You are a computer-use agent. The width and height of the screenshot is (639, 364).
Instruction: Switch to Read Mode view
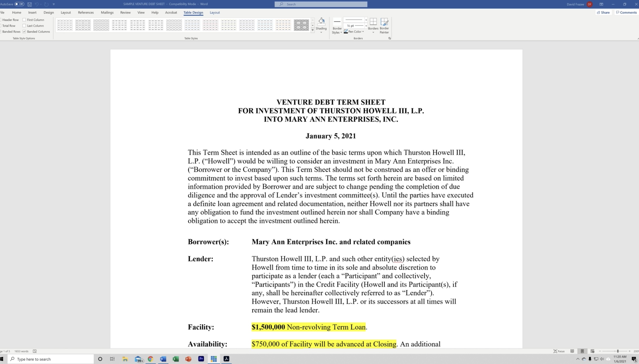[x=572, y=351]
